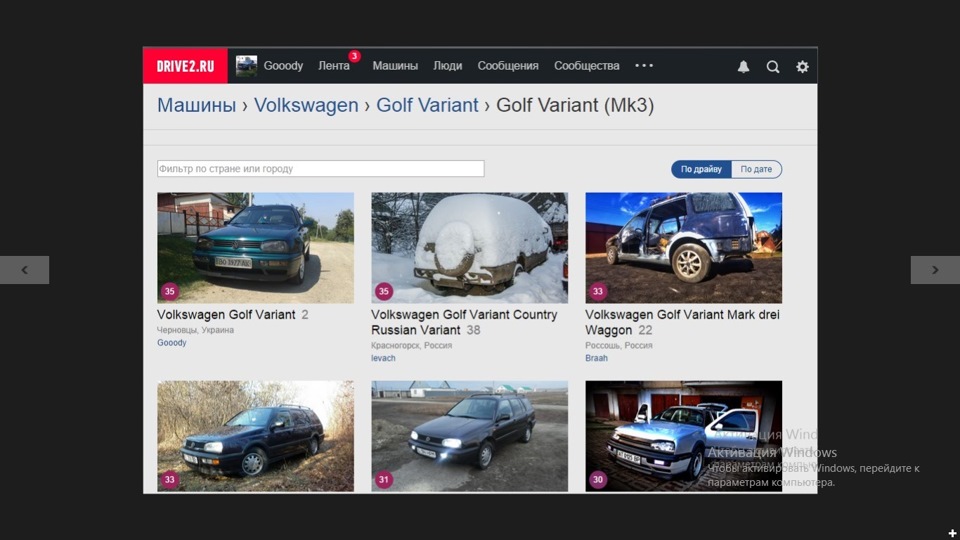Click the 33 rating badge on Mark drei Waggon
Screen dimensions: 960x540
pos(598,291)
